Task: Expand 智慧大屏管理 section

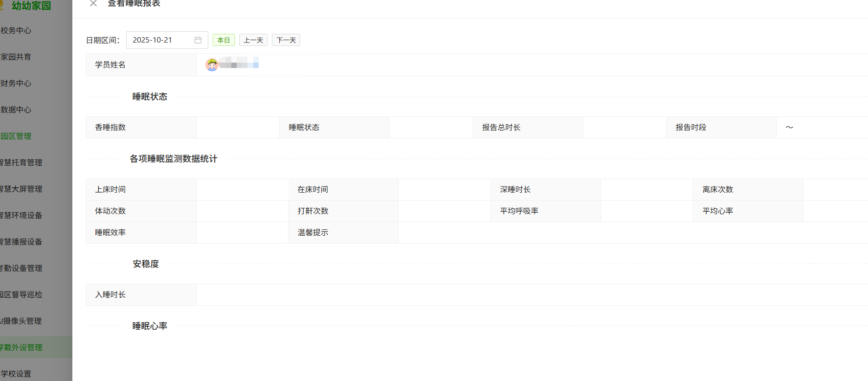Action: [22, 189]
